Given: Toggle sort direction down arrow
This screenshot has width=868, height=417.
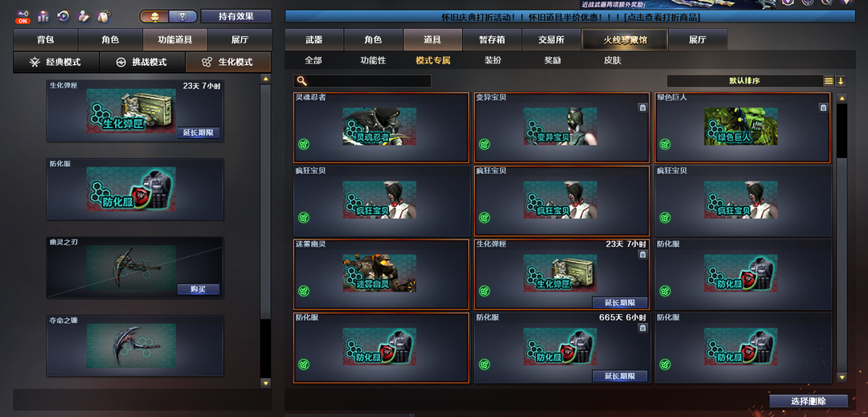Looking at the screenshot, I should click(841, 80).
